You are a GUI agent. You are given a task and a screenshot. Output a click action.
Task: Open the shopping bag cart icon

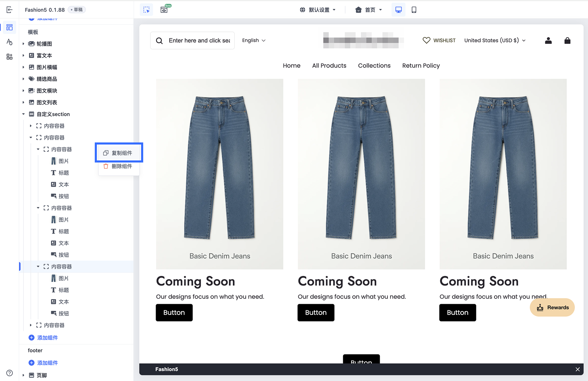(x=567, y=40)
